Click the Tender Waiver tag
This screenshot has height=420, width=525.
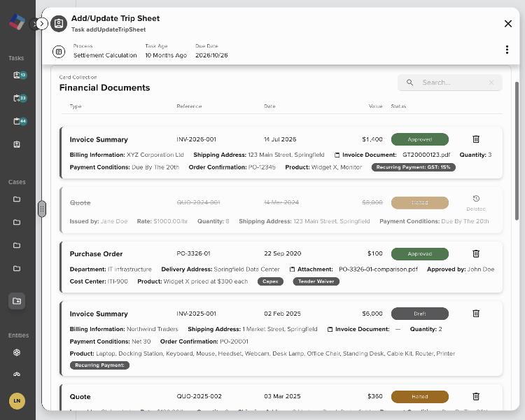point(316,281)
